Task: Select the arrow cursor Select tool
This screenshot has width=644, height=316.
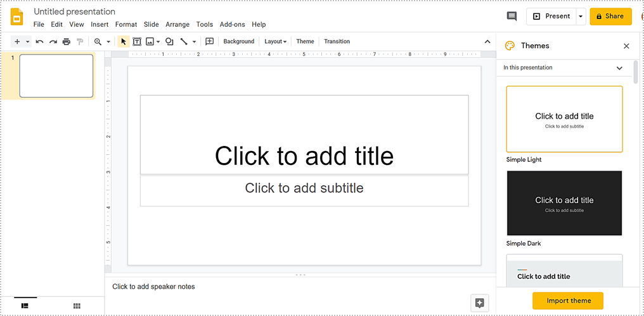Action: pyautogui.click(x=124, y=42)
